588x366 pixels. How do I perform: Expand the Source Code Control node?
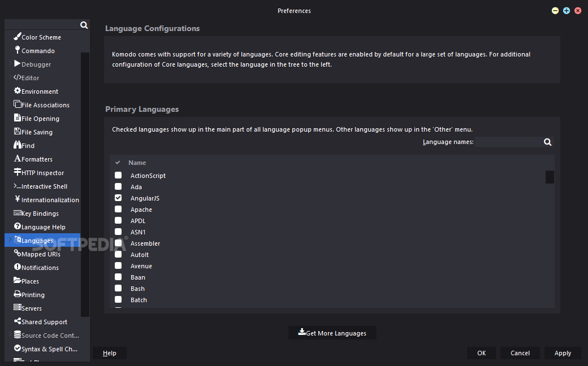(10, 334)
